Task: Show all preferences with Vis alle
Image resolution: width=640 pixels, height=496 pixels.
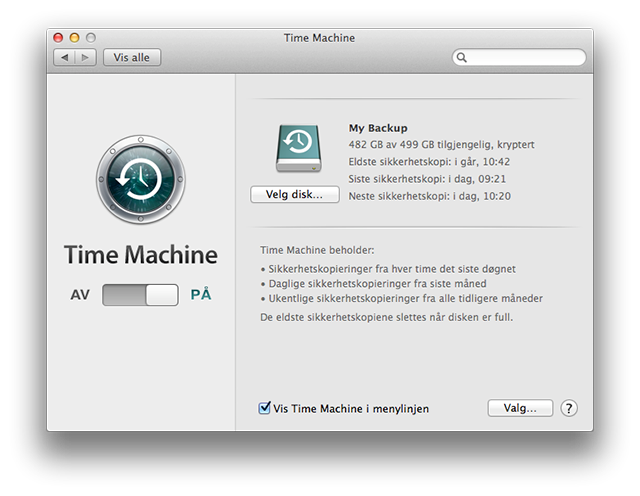Action: (132, 57)
